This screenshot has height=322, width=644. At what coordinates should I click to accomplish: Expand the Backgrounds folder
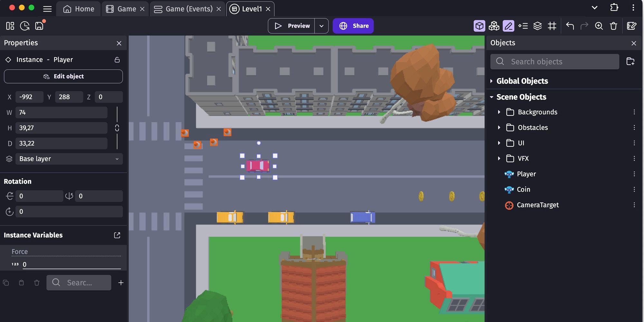pyautogui.click(x=499, y=112)
